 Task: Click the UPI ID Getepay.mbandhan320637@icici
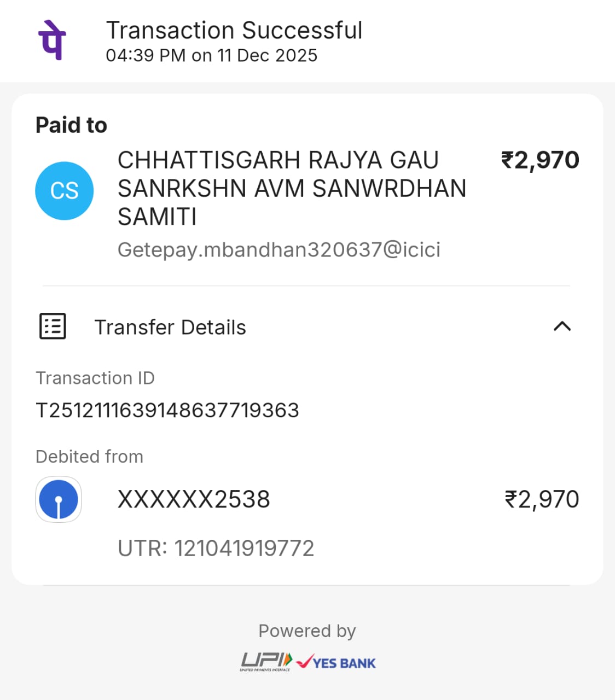tap(279, 250)
